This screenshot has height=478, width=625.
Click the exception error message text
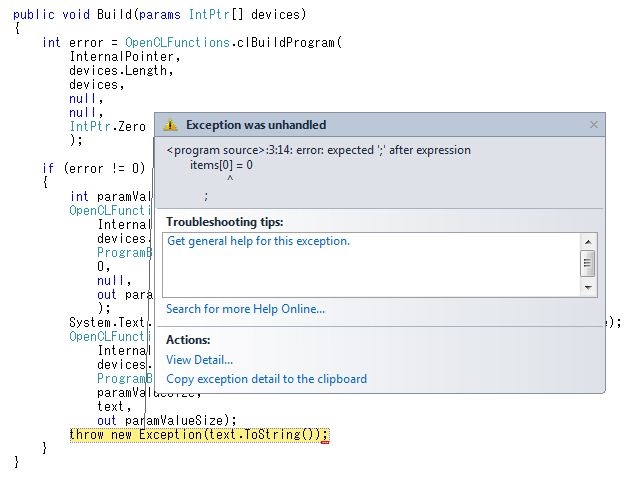click(x=318, y=150)
